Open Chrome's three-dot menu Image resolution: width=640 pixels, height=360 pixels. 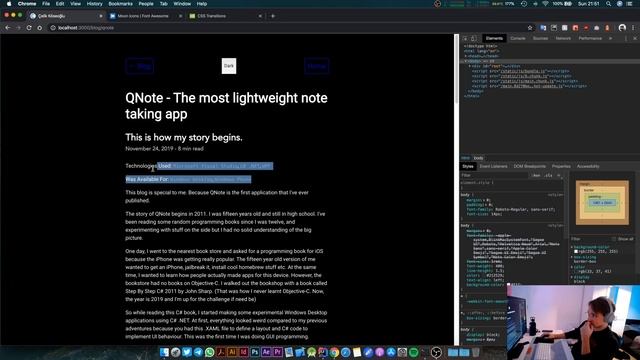pyautogui.click(x=633, y=28)
